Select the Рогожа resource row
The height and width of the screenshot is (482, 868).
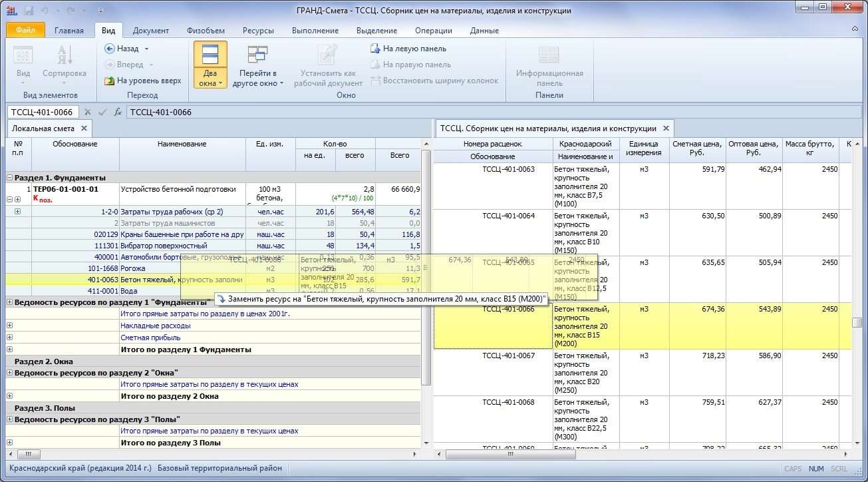[213, 268]
